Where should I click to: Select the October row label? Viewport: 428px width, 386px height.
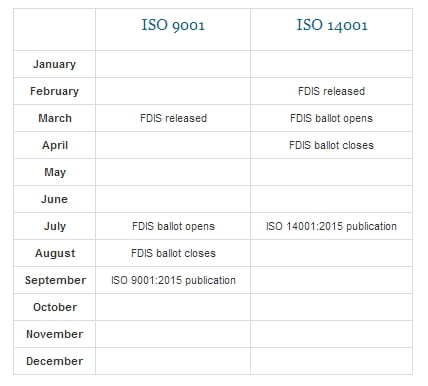click(55, 307)
